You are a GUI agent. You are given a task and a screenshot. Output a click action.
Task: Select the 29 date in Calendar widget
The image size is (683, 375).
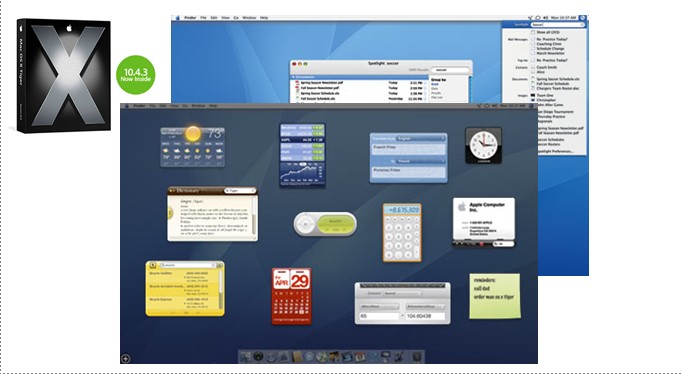(300, 281)
